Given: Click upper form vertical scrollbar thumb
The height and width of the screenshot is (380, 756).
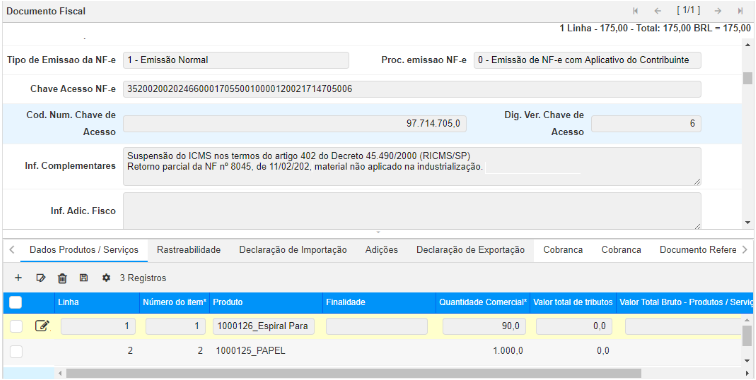Looking at the screenshot, I should click(747, 79).
